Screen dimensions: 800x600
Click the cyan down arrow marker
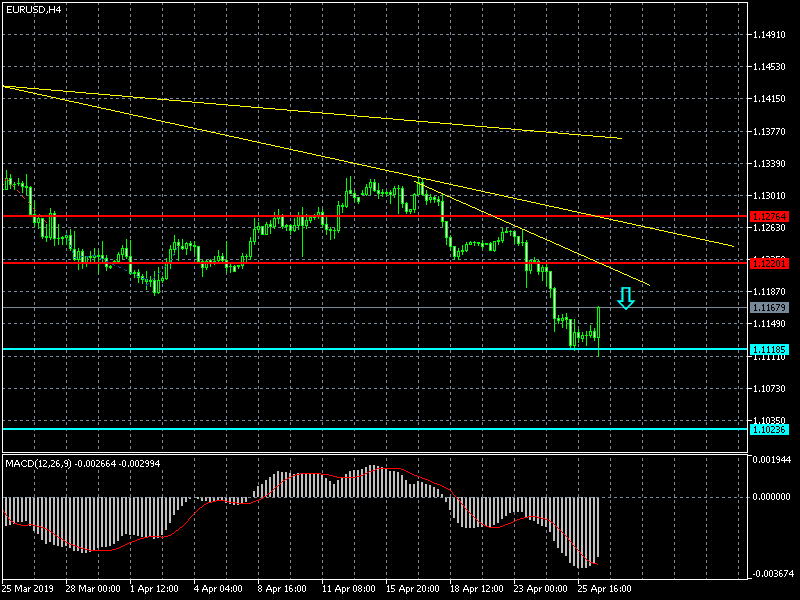pos(625,298)
